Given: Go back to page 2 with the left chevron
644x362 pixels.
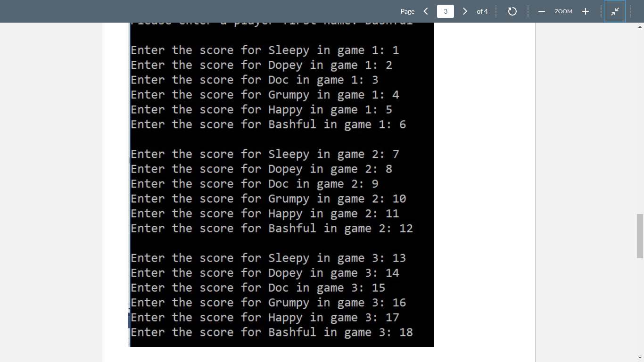Looking at the screenshot, I should click(426, 11).
